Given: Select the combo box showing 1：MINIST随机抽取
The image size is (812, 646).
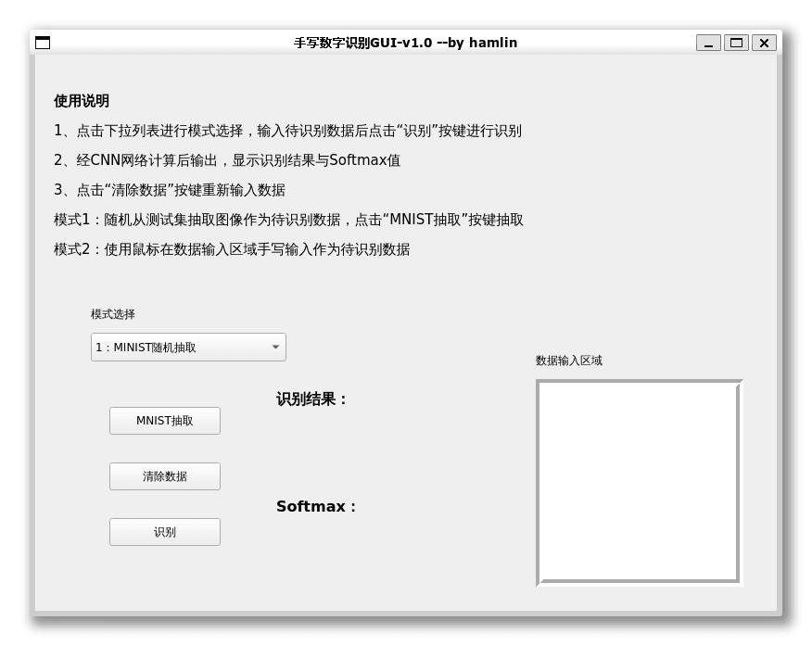Looking at the screenshot, I should coord(188,347).
